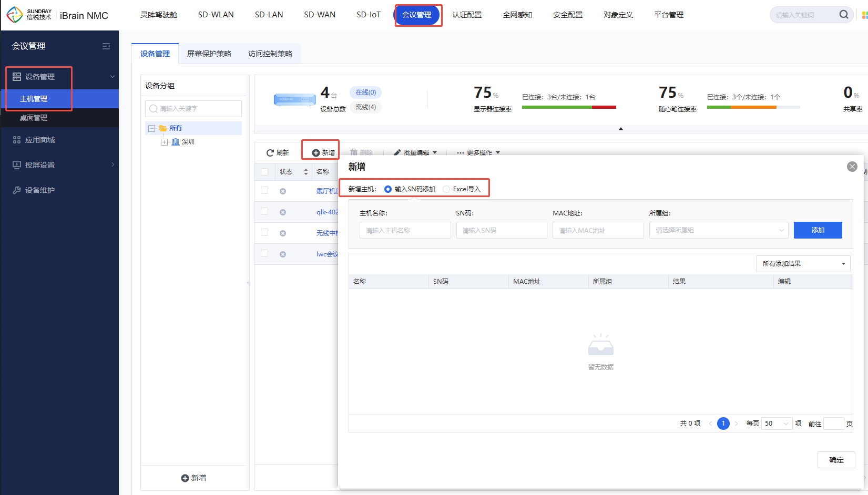
Task: Switch to the 屏幕保护策略 tab
Action: click(x=209, y=54)
